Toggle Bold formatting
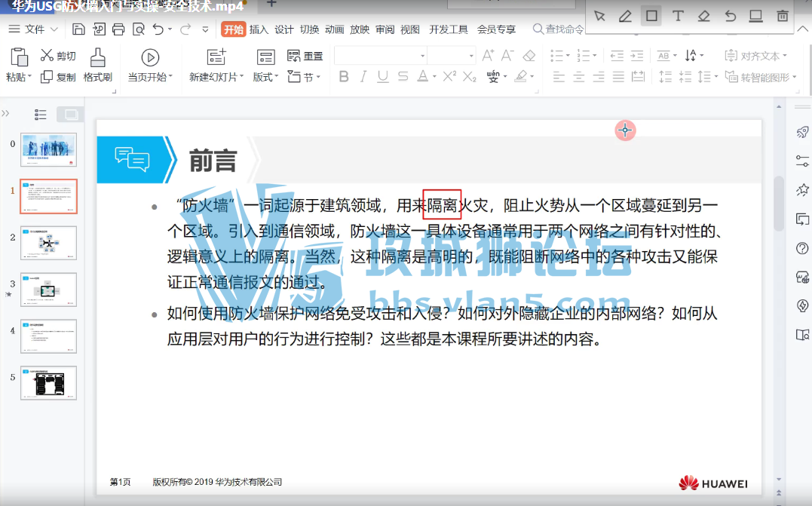812x506 pixels. pos(343,77)
